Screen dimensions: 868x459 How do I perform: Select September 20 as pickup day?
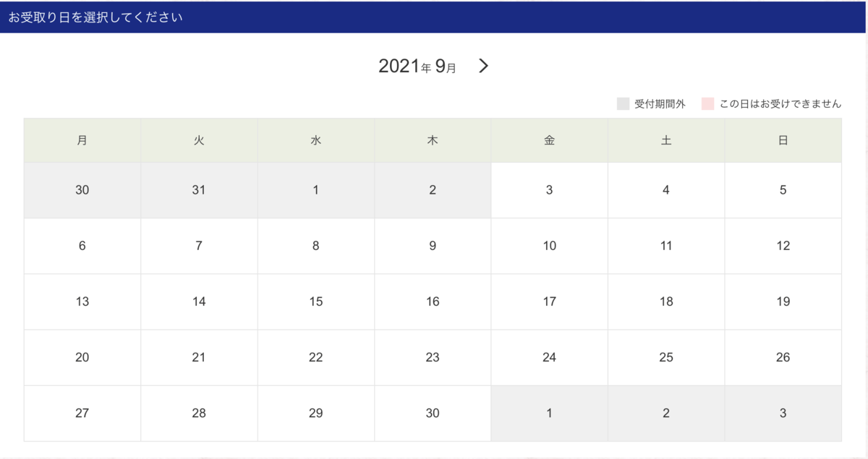tap(82, 357)
